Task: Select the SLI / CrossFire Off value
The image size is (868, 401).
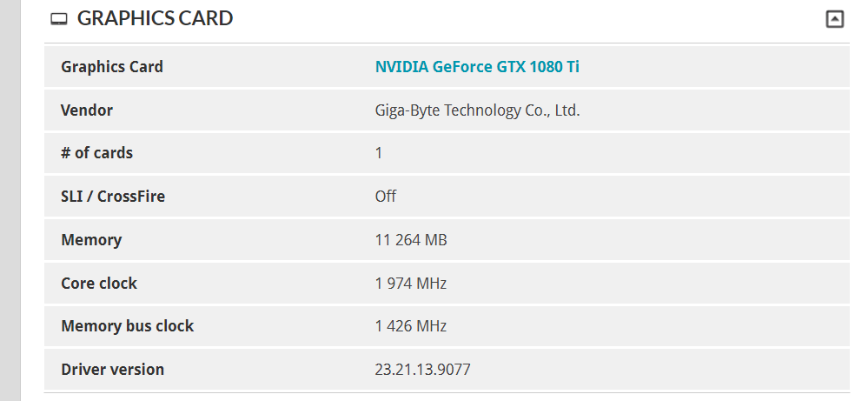Action: 385,197
